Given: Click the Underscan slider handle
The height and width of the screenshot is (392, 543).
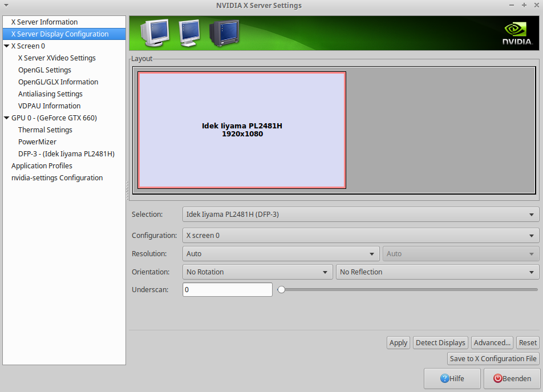Looking at the screenshot, I should pos(282,289).
